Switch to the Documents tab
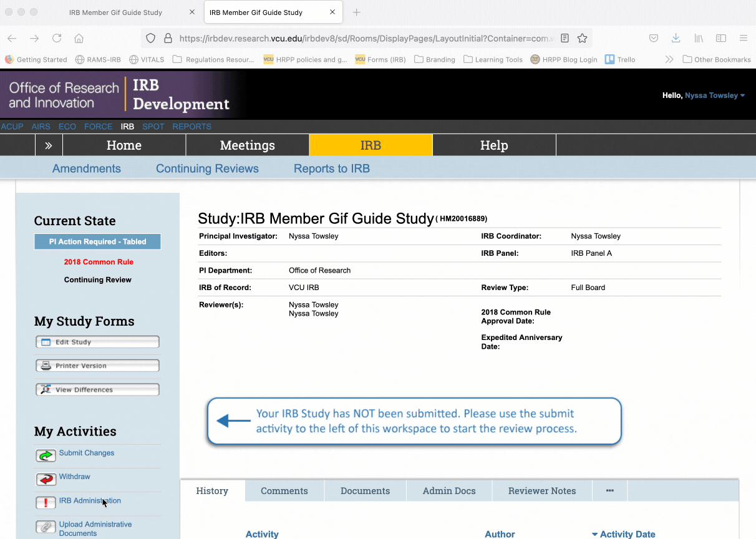The image size is (756, 539). 365,491
